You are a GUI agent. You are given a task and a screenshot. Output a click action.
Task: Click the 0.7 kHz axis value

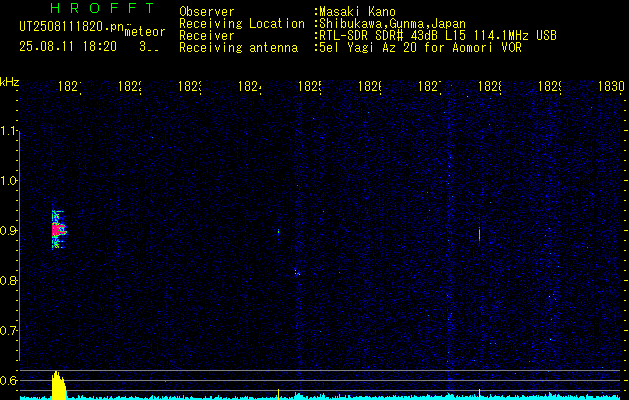click(x=8, y=331)
